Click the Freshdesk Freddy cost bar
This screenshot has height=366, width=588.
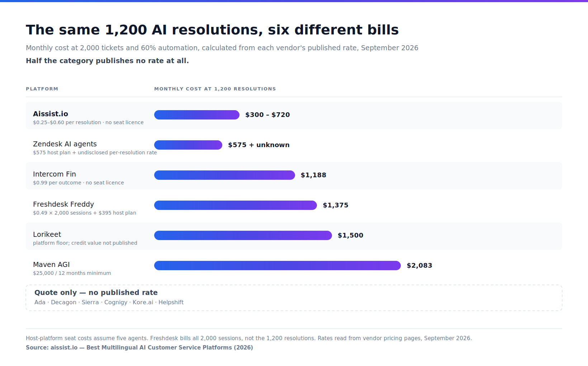click(236, 205)
